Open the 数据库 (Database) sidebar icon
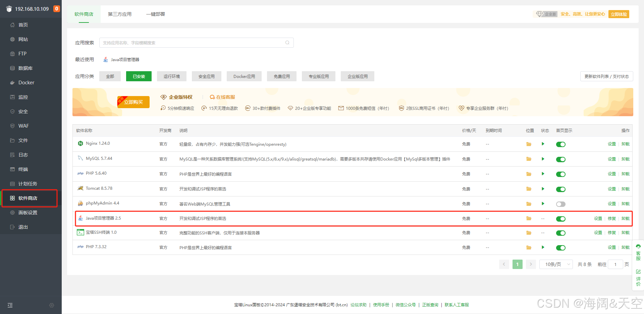The image size is (644, 314). (25, 68)
